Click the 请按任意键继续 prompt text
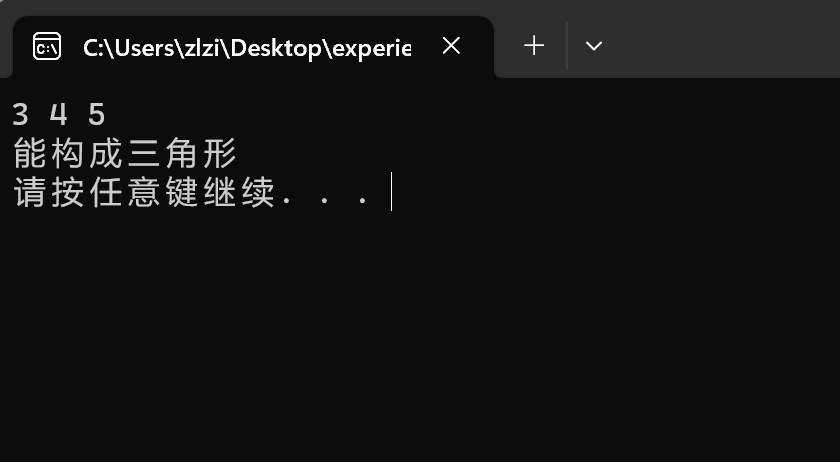Screen dimensions: 840x462 [144, 192]
